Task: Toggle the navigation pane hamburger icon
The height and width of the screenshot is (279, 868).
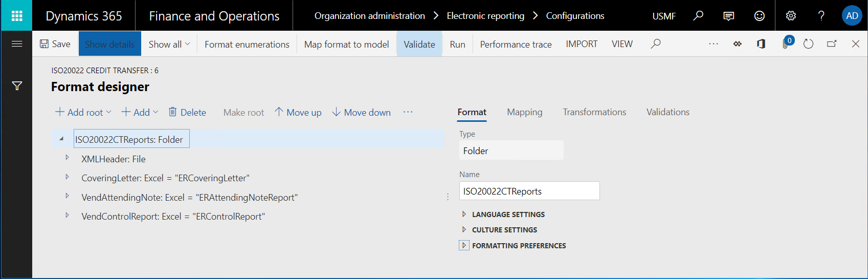Action: (16, 44)
